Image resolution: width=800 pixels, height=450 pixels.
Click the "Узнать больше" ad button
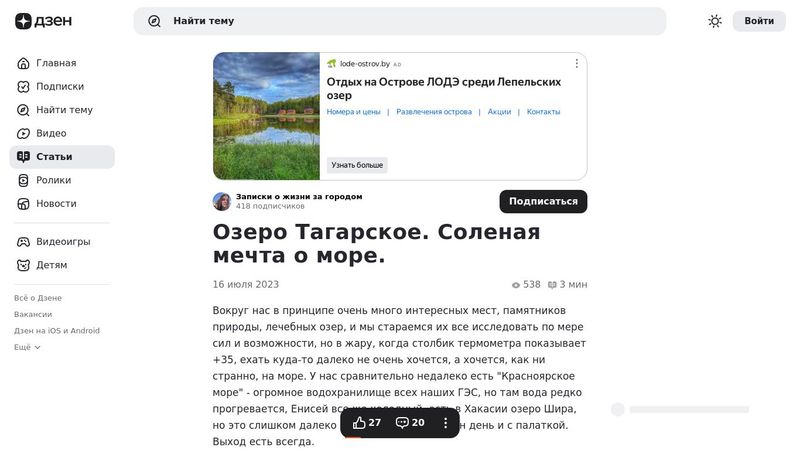click(357, 165)
